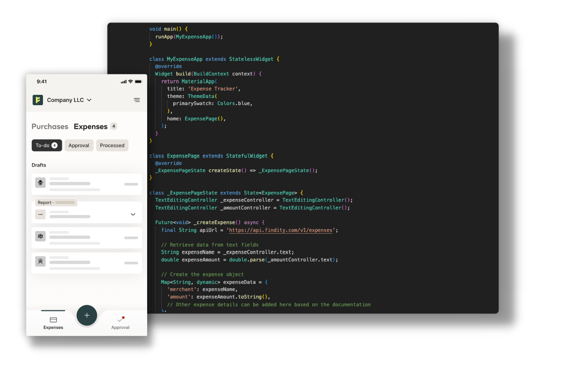Open the expense count badge dropdown beside Expenses
Image resolution: width=588 pixels, height=366 pixels.
[x=114, y=126]
